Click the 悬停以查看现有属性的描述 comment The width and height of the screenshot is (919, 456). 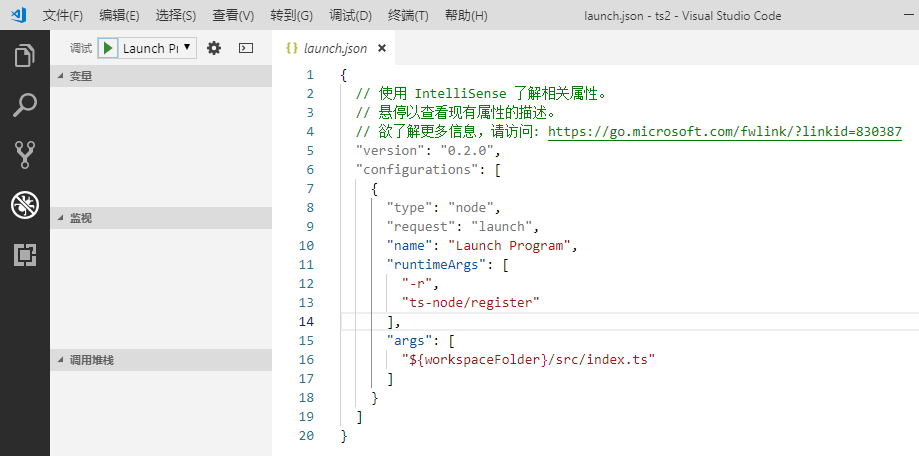(455, 113)
